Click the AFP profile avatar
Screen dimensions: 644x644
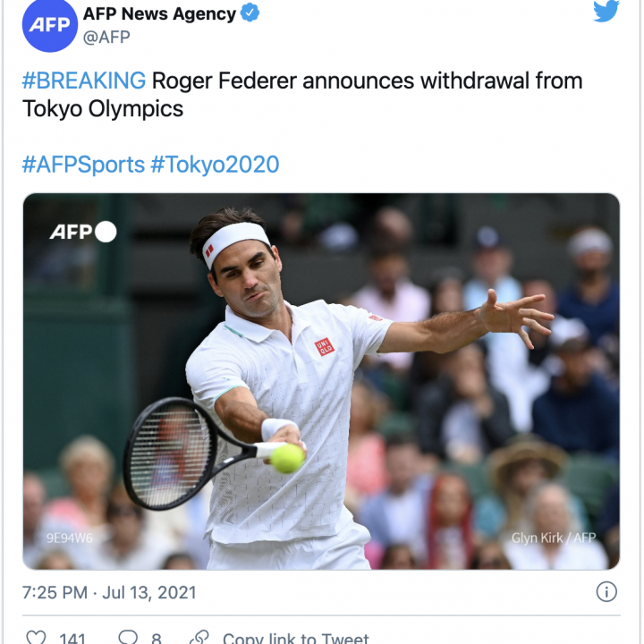[50, 25]
